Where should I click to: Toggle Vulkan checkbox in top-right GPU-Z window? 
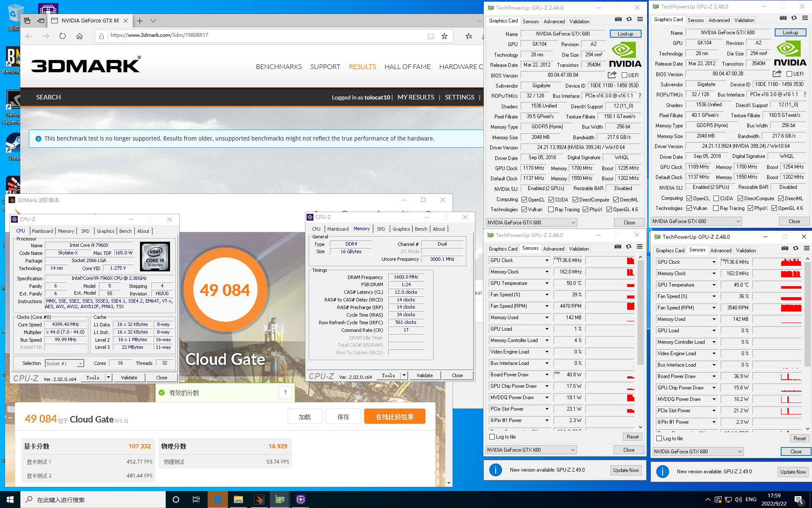coord(689,208)
